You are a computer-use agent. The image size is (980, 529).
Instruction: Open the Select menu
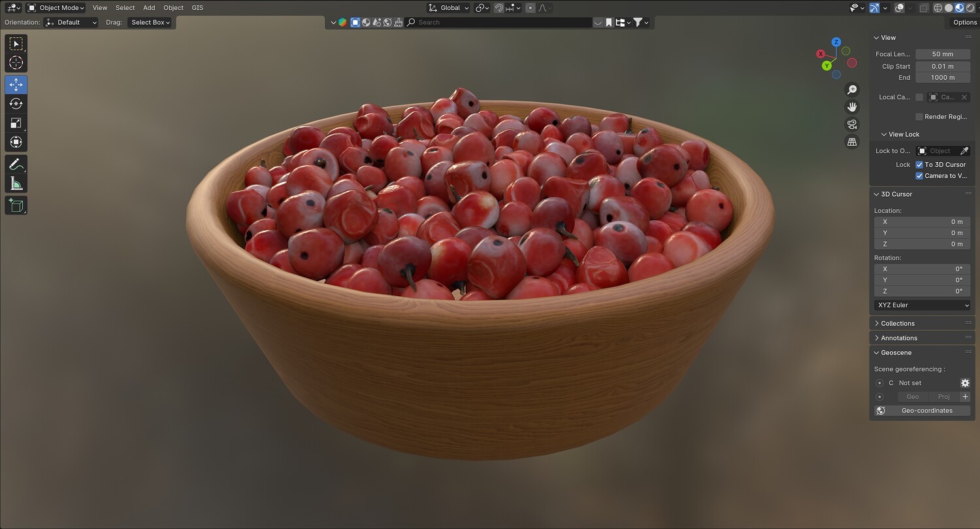tap(125, 8)
